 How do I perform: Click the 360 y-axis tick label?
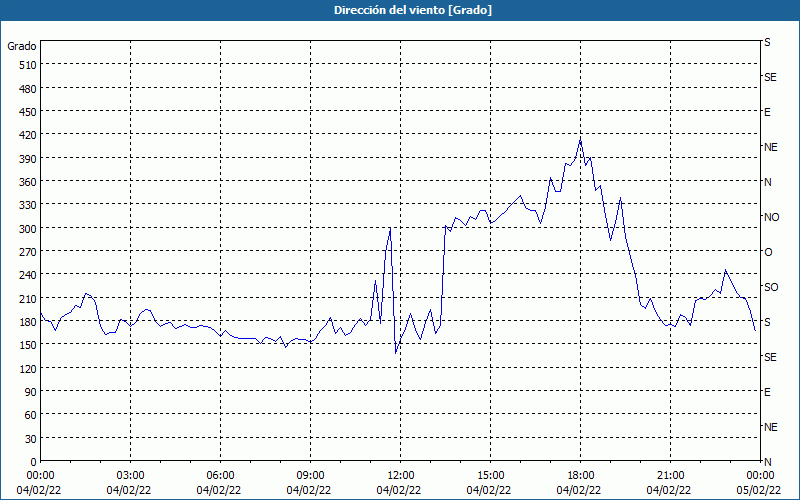point(28,182)
